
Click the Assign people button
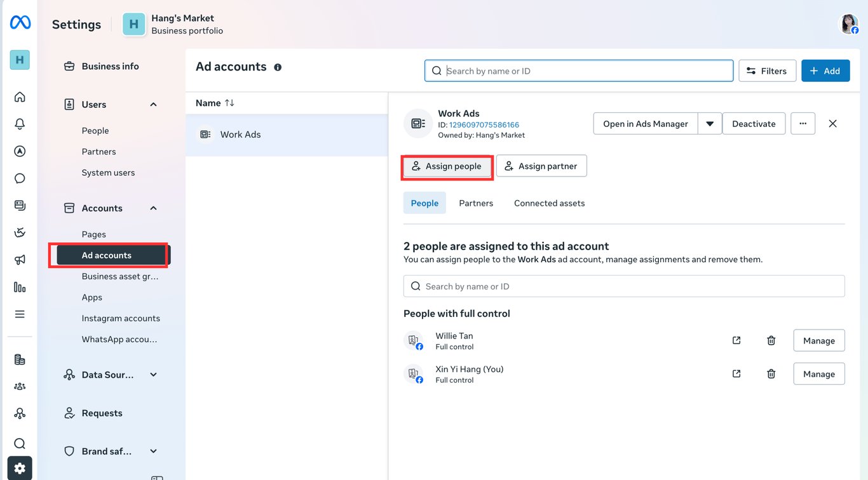coord(447,166)
